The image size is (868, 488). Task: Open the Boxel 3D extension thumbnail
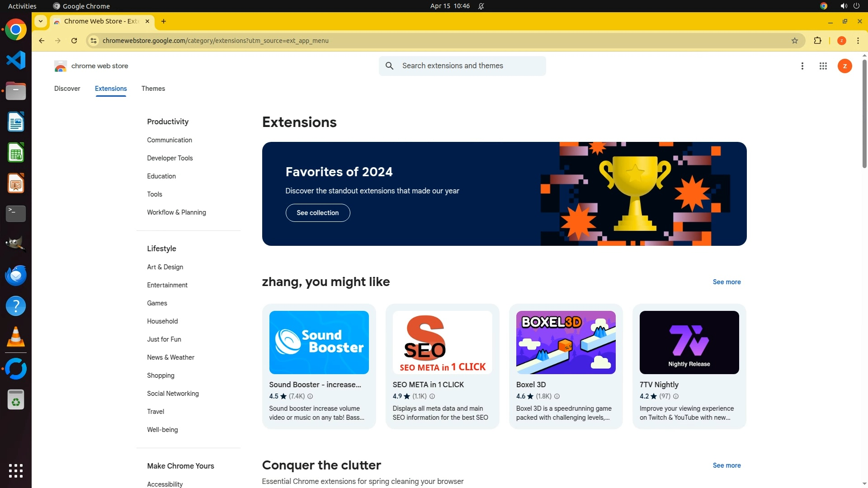click(x=566, y=343)
